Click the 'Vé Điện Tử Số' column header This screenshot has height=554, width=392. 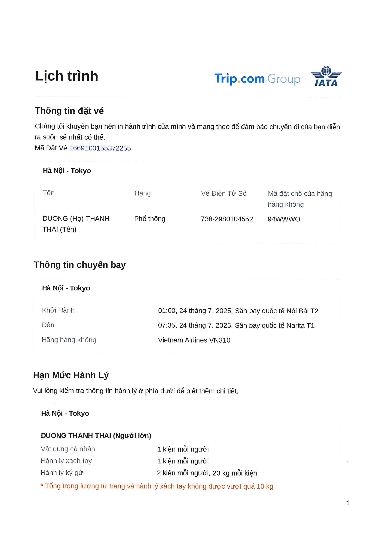224,194
